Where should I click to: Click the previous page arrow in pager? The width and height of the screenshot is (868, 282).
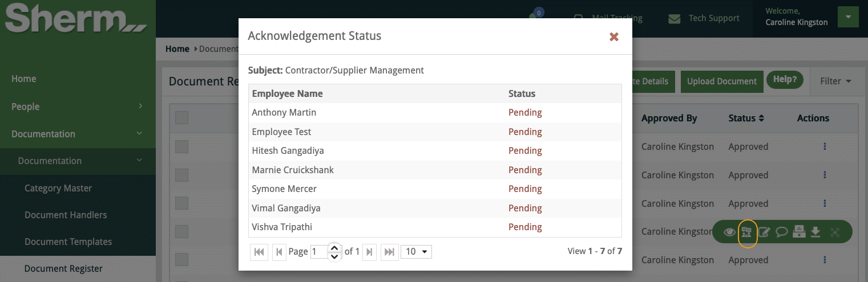pos(279,252)
